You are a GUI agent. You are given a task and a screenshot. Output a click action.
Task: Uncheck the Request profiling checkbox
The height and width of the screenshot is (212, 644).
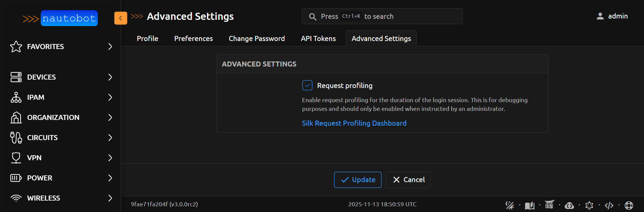307,85
